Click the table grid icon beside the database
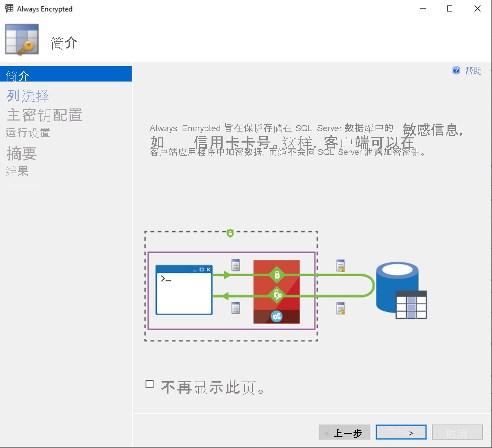The height and width of the screenshot is (448, 492). point(411,305)
